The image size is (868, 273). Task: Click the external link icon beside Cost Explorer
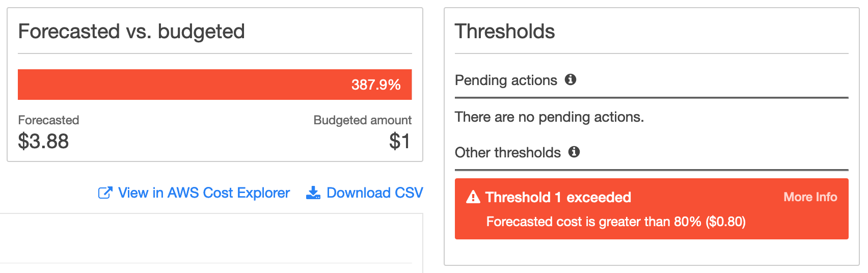tap(105, 193)
